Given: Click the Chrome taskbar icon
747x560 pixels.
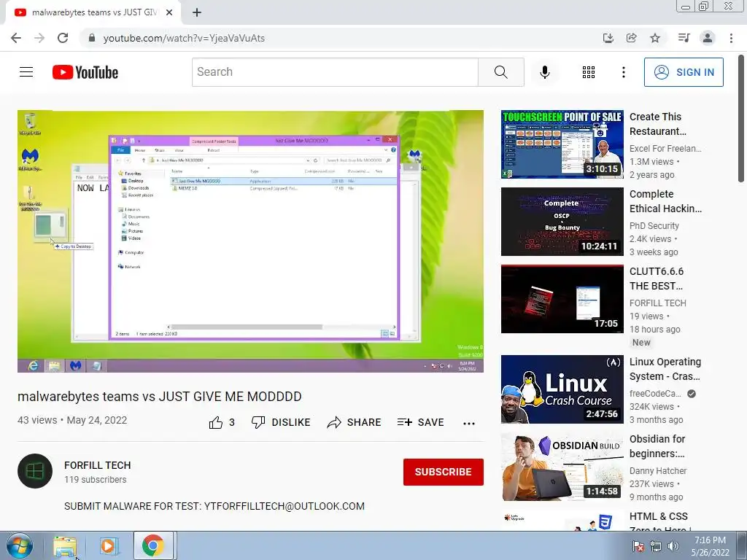Looking at the screenshot, I should click(x=153, y=545).
